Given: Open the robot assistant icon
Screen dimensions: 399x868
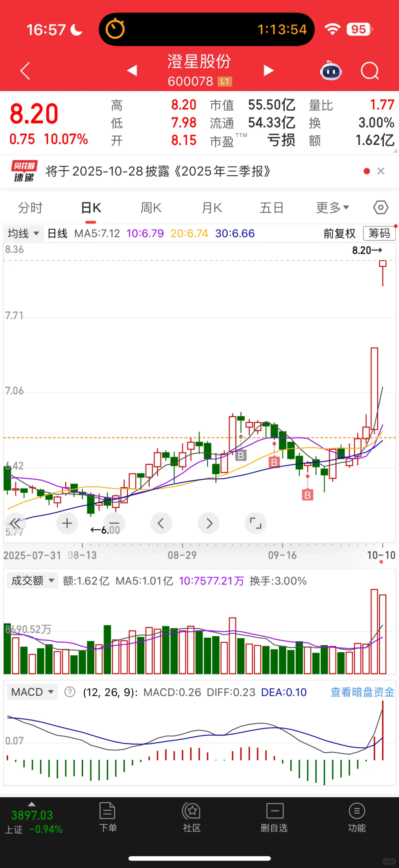Looking at the screenshot, I should point(331,70).
